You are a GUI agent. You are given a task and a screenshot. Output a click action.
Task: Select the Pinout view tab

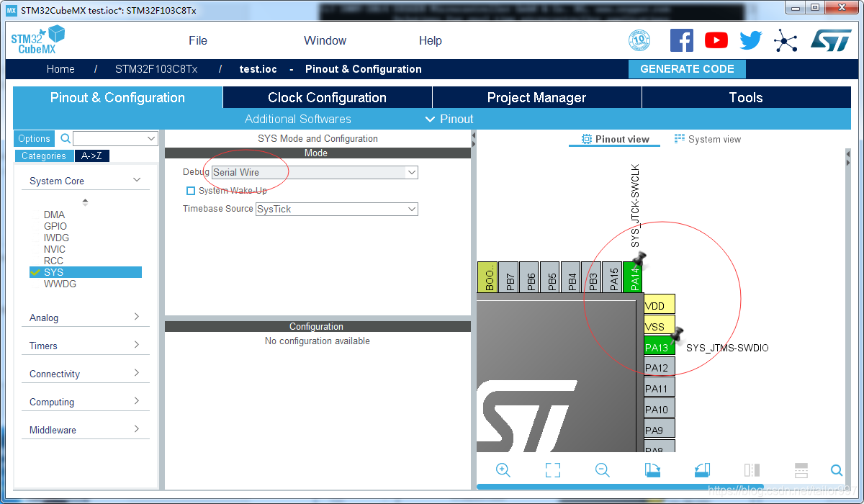coord(616,139)
